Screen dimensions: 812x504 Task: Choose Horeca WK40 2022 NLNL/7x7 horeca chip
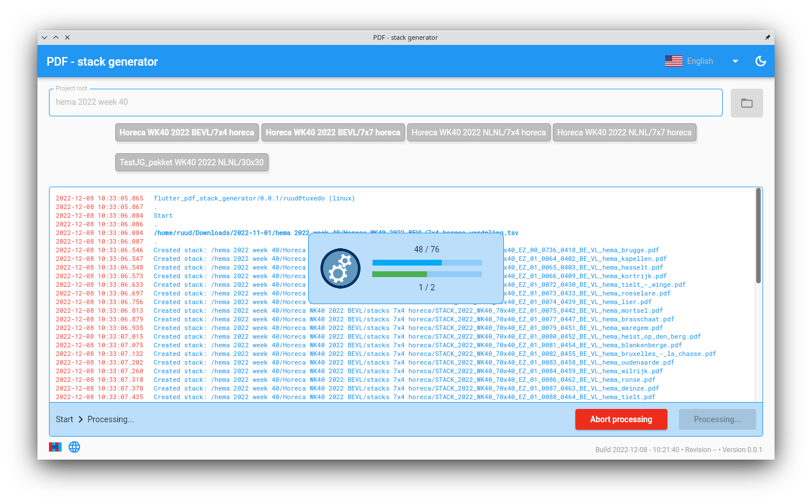tap(624, 132)
